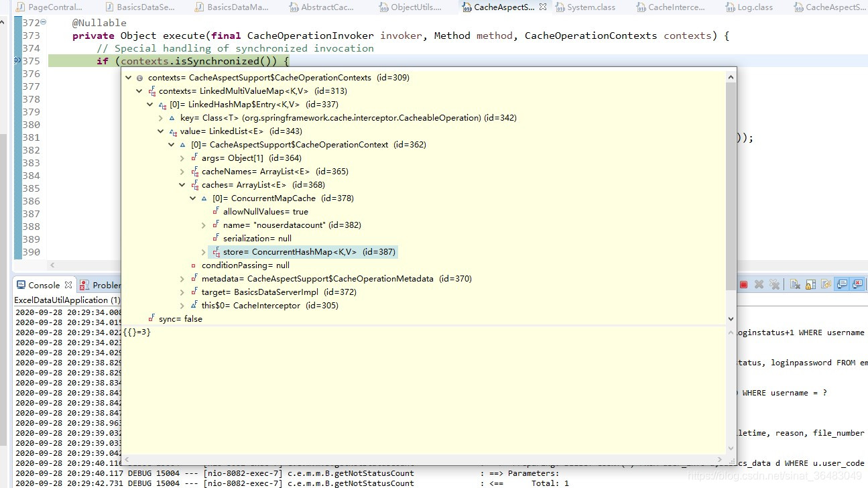
Task: Click the variable tree scrollbar up arrow
Action: point(731,78)
